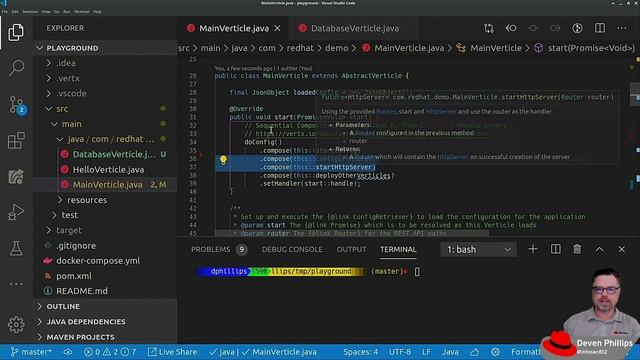Image resolution: width=640 pixels, height=360 pixels.
Task: Maximize the panel with up chevron
Action: (600, 249)
